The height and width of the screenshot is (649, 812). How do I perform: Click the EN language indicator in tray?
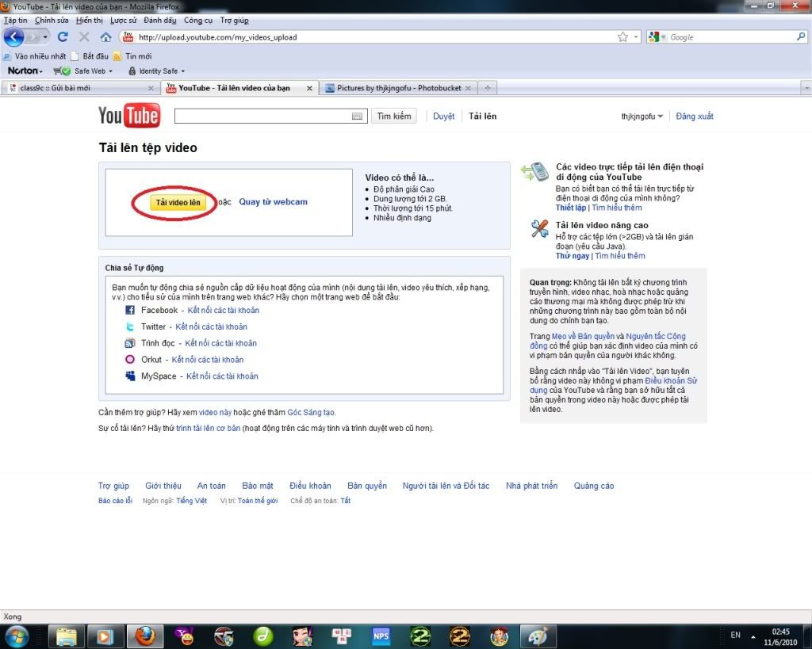point(735,635)
